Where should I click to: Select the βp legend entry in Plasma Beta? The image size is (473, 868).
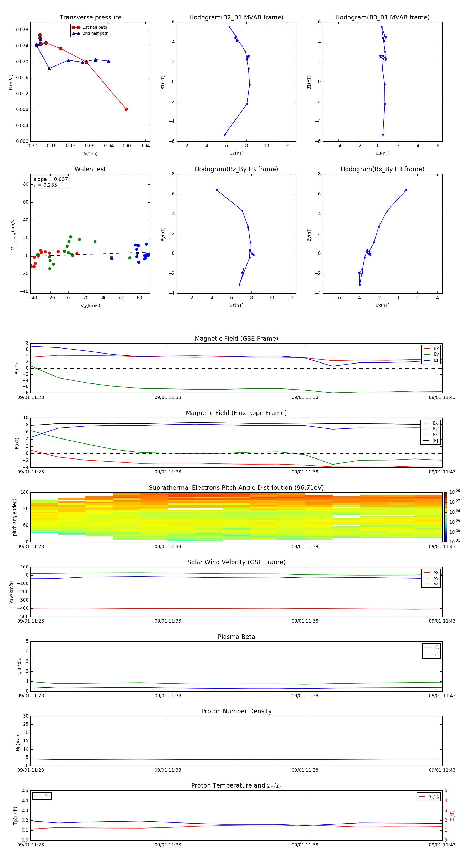point(431,647)
